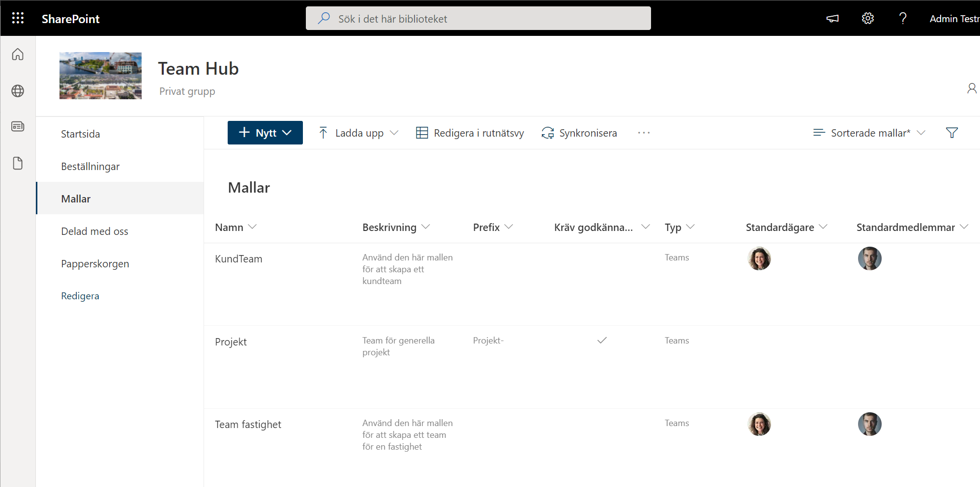The image size is (980, 487).
Task: Open the news feed icon in rail
Action: click(18, 127)
